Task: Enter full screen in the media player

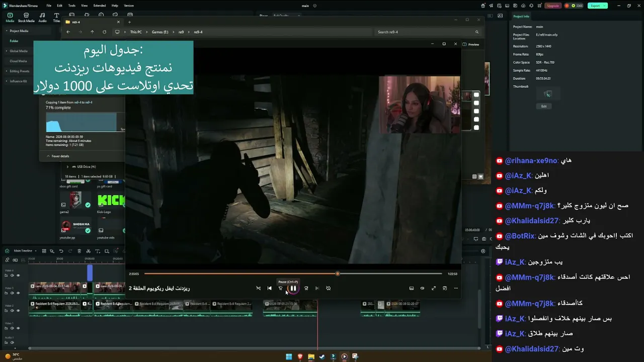Action: 434,288
